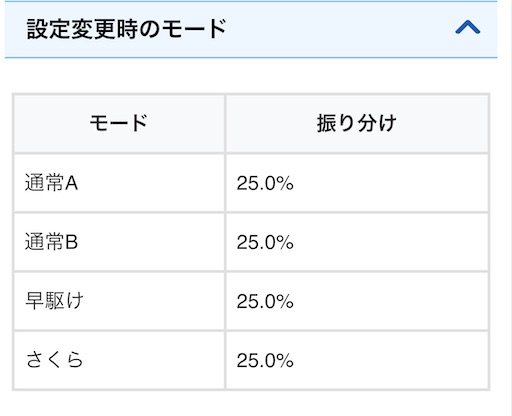Select the 25.0% value for 通常A
Image resolution: width=512 pixels, height=416 pixels.
point(265,183)
